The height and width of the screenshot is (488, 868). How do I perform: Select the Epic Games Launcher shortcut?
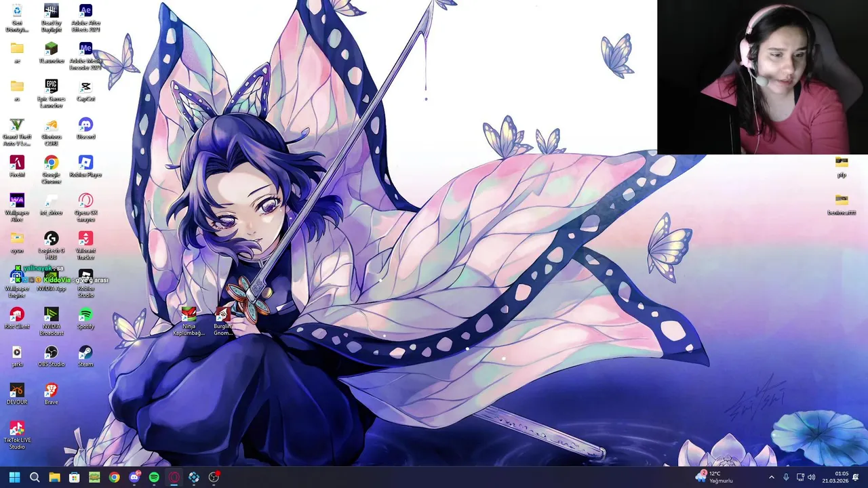pos(51,94)
